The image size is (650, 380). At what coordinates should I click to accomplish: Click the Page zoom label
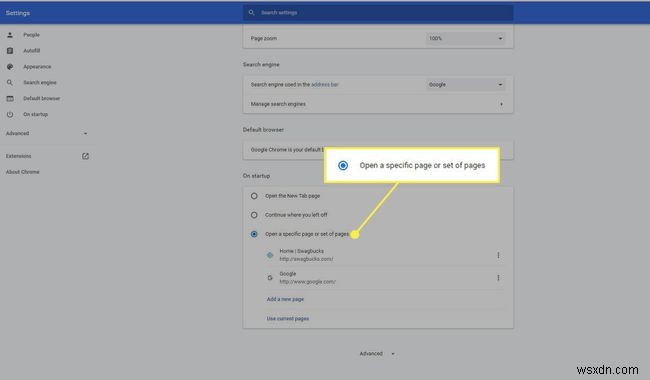pyautogui.click(x=264, y=38)
